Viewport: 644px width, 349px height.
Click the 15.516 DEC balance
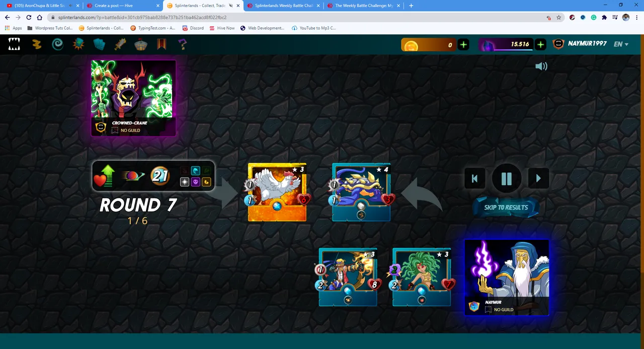[506, 44]
